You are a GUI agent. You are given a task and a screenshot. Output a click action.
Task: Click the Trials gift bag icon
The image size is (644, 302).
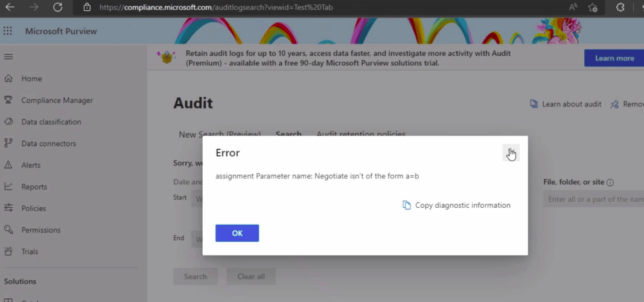[x=8, y=251]
